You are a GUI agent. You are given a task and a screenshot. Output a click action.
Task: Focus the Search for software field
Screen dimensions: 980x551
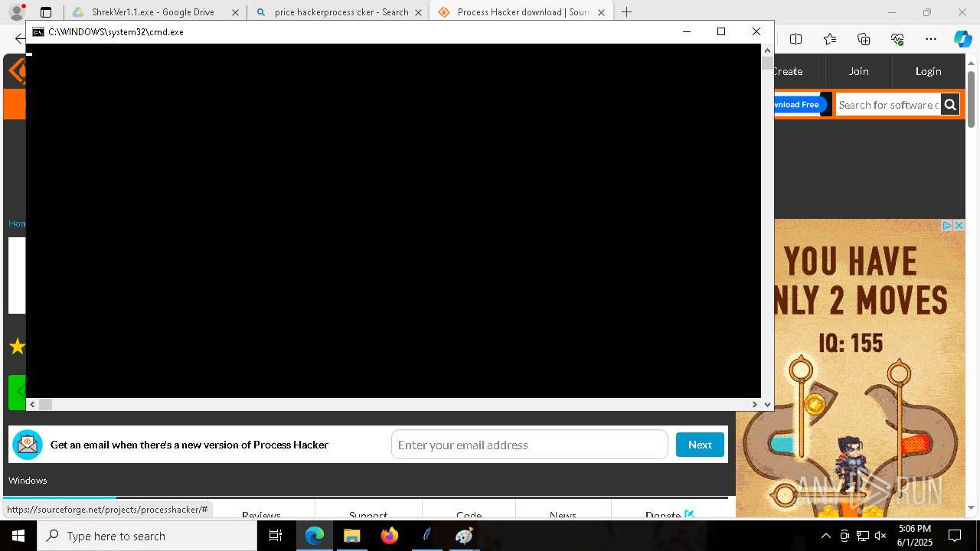(x=888, y=105)
